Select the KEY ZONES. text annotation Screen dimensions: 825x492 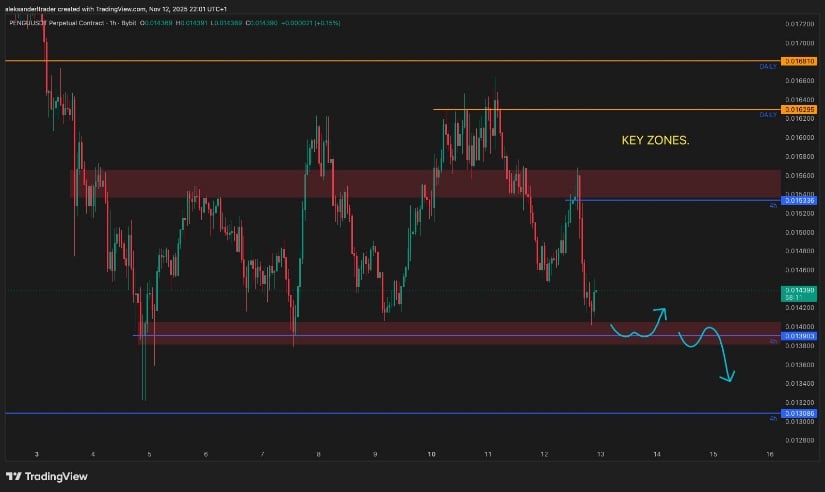point(656,141)
